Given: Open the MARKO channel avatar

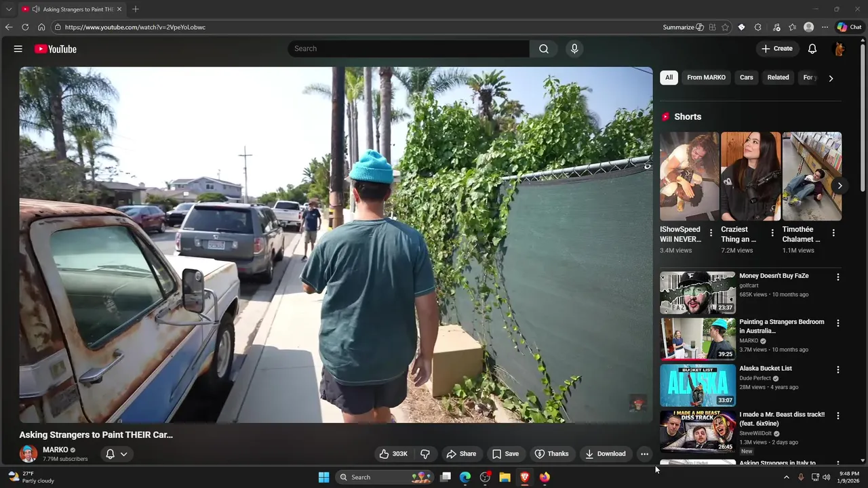Looking at the screenshot, I should [28, 454].
